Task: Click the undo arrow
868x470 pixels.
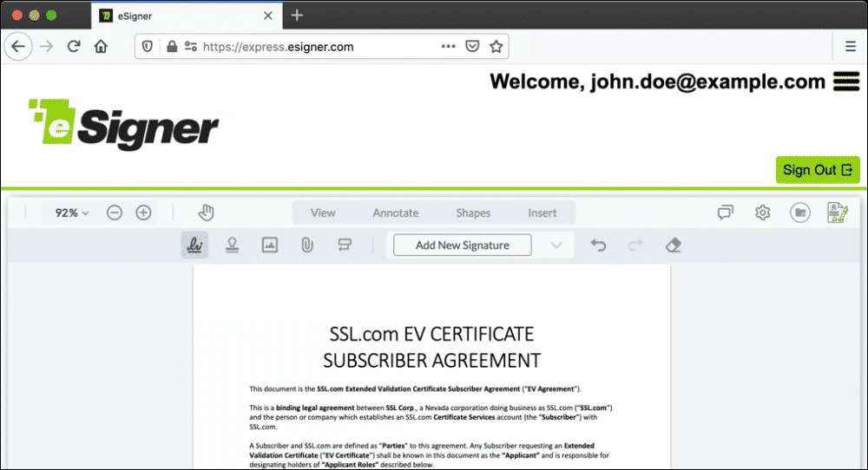Action: tap(598, 245)
